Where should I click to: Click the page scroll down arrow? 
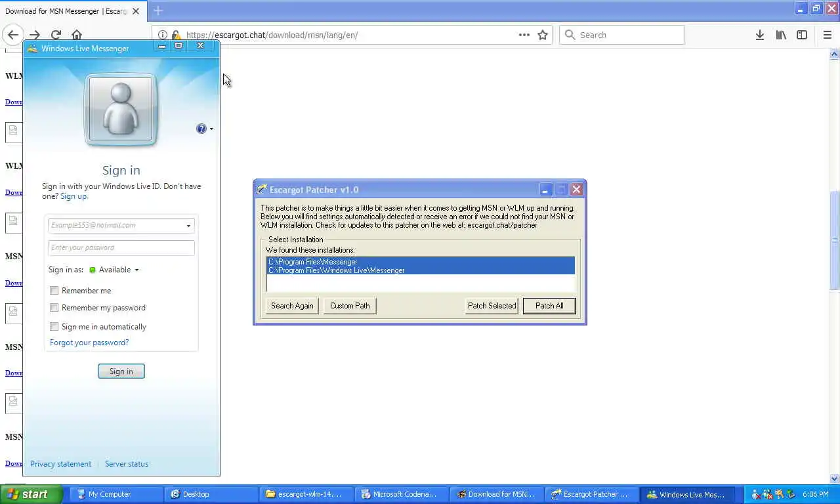tap(835, 478)
